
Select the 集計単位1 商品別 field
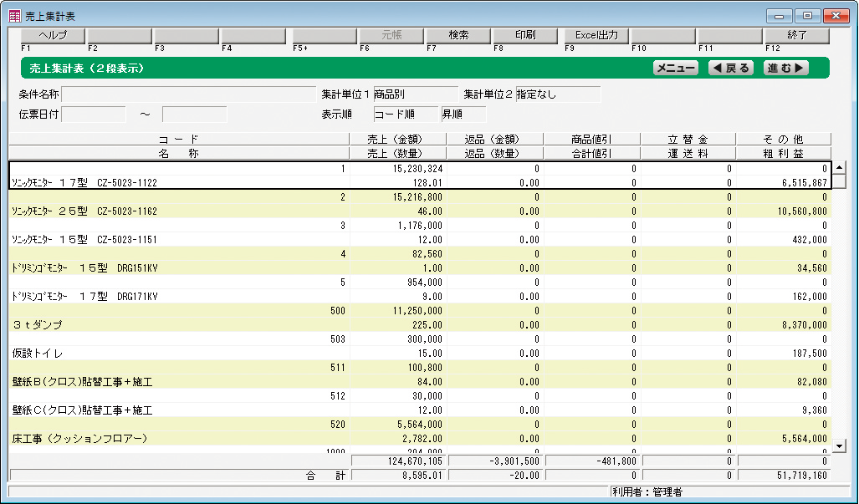click(x=415, y=94)
